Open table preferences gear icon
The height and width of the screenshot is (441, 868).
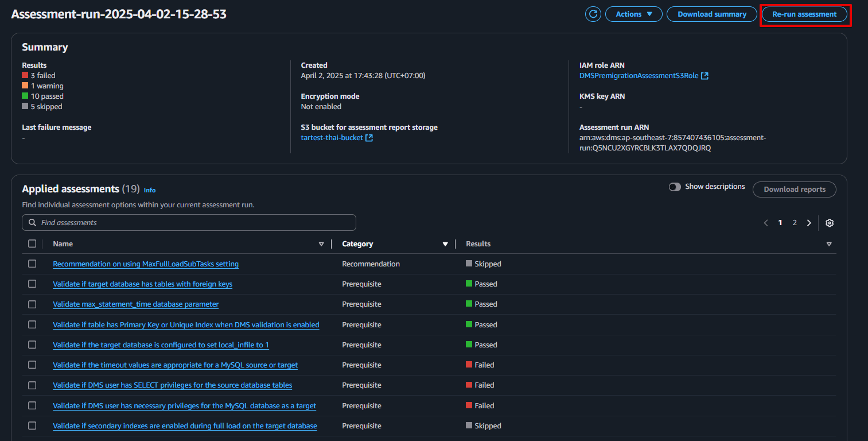(830, 223)
